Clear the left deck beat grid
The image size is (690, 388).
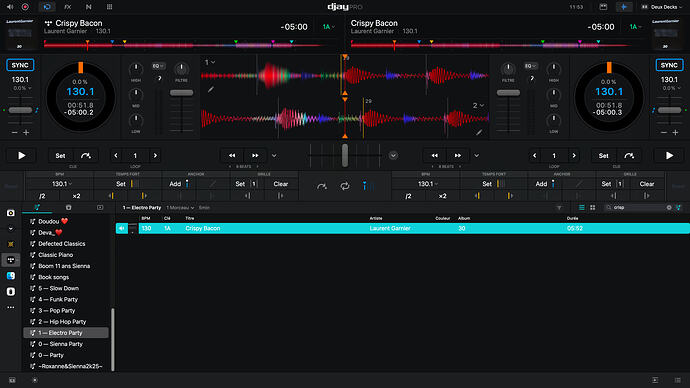tap(280, 184)
